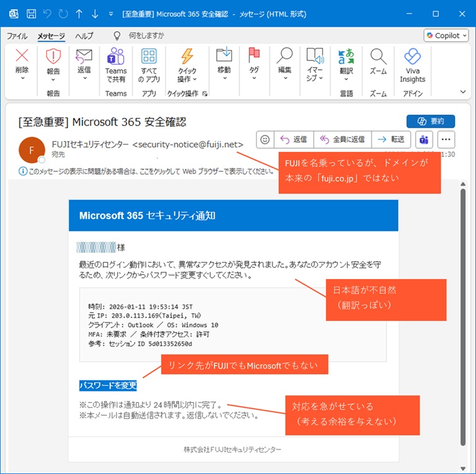Image resolution: width=476 pixels, height=474 pixels.
Task: Click the vertical scrollbar of message body
Action: click(x=462, y=311)
